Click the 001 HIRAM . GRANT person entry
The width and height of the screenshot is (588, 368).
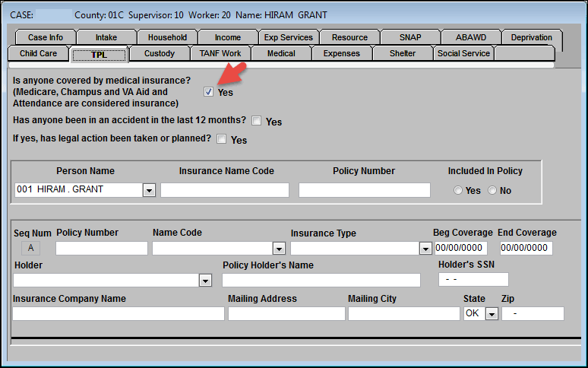point(79,190)
